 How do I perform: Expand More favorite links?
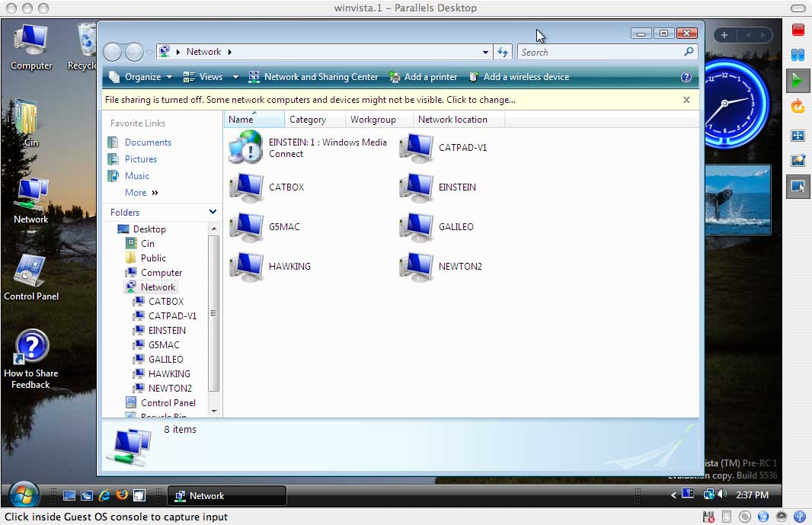[x=142, y=193]
